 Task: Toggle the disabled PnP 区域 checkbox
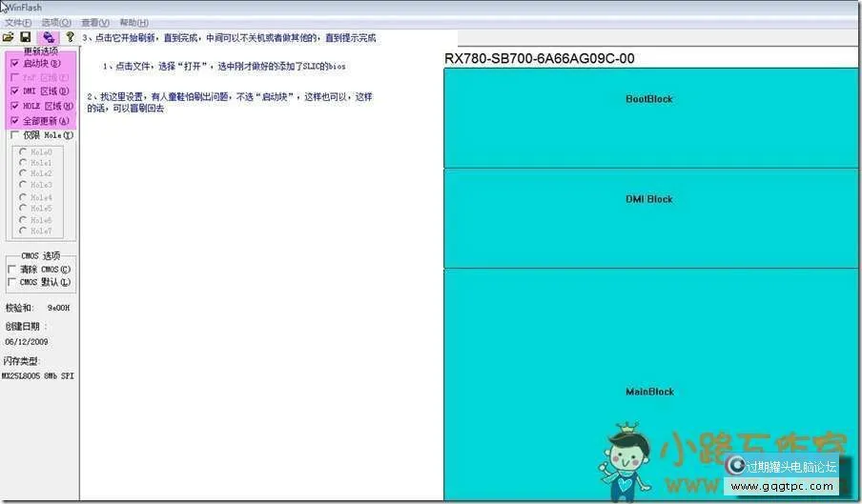coord(15,77)
